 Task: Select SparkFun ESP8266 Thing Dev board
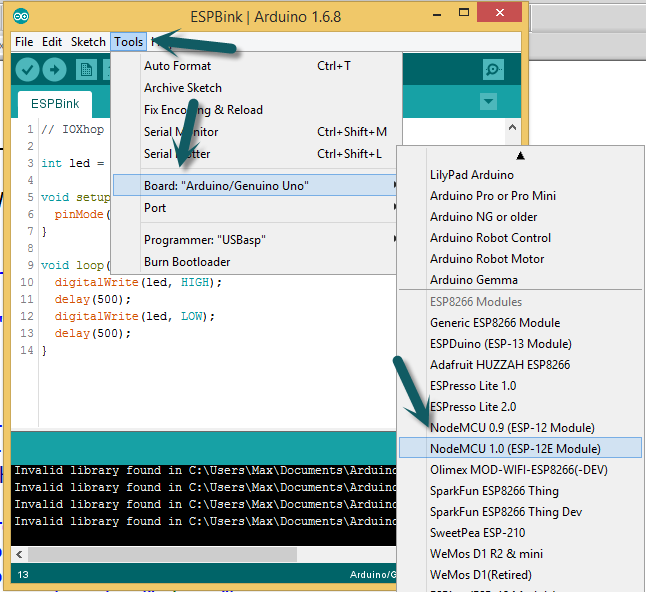pyautogui.click(x=520, y=512)
